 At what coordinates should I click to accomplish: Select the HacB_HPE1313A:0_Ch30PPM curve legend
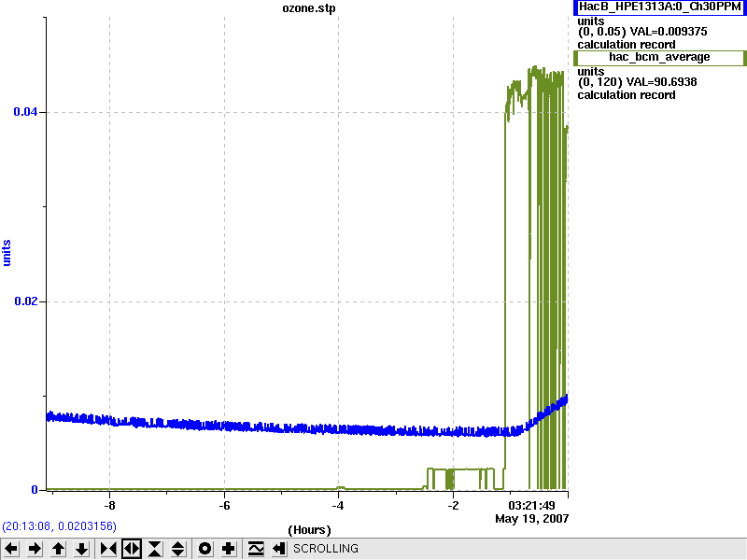tap(659, 7)
